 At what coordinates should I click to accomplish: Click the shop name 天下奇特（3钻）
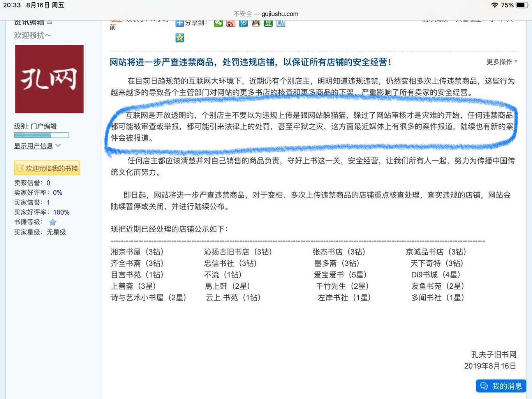(x=437, y=263)
